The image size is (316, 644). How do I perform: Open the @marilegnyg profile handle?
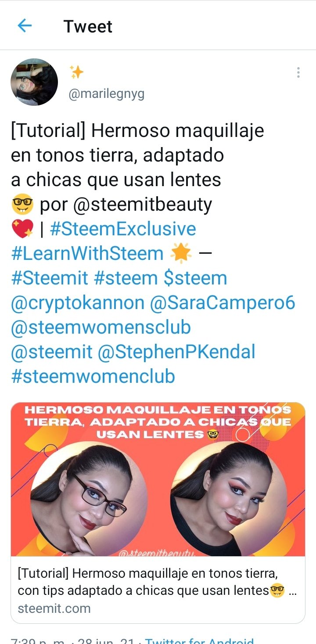(107, 94)
